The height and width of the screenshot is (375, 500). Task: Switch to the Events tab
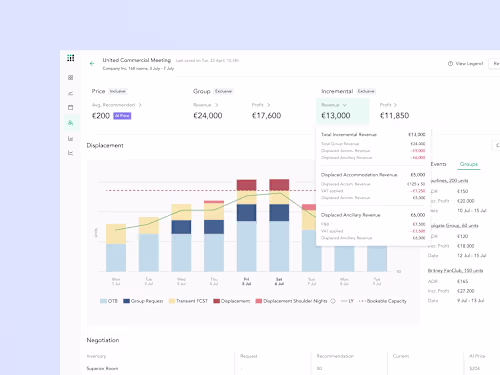coord(438,164)
